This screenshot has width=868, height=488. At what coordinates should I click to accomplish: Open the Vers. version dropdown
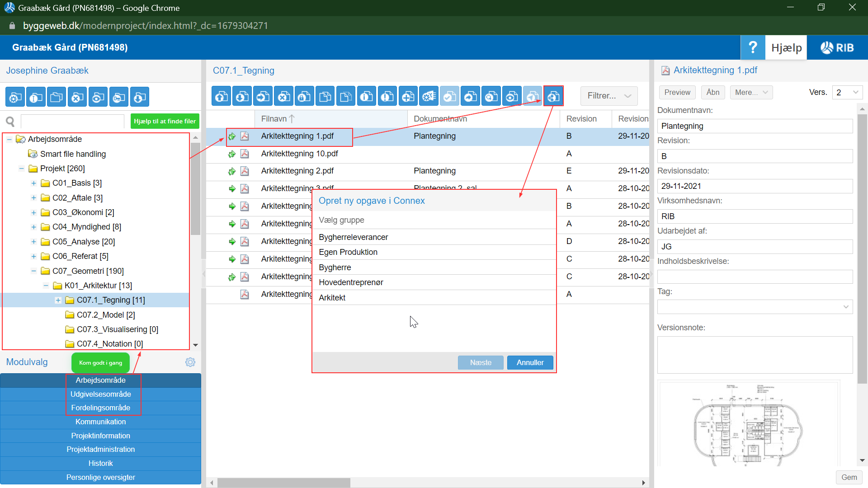(847, 92)
